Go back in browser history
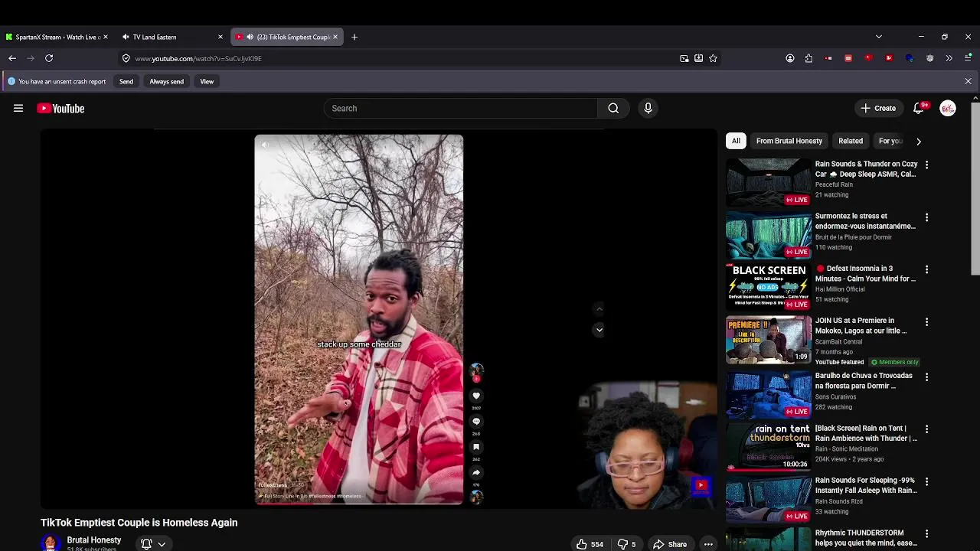The image size is (980, 551). pos(12,58)
